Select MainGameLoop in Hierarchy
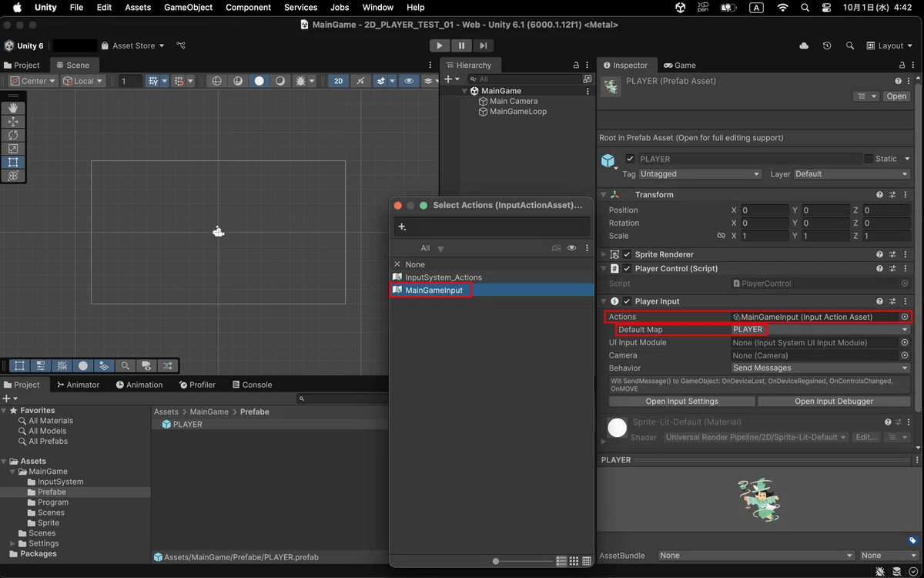 (x=517, y=112)
